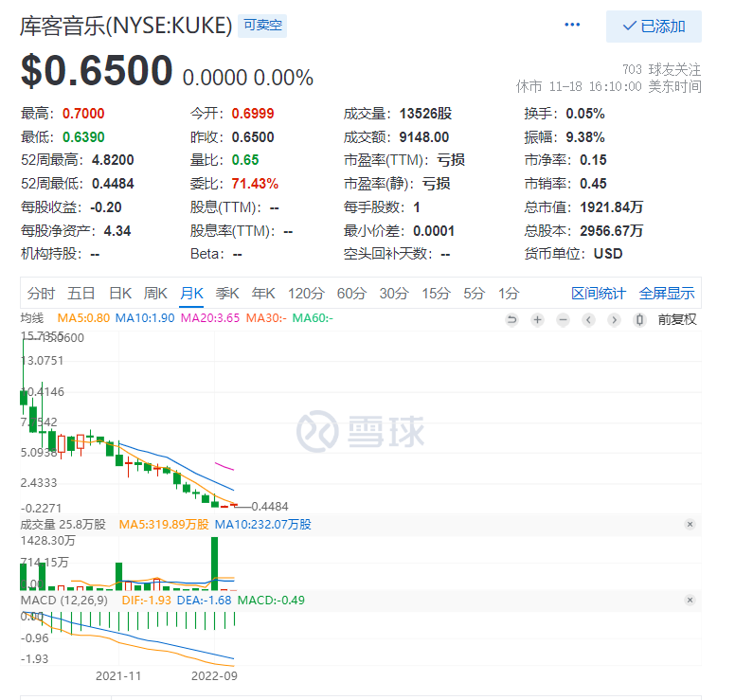The width and height of the screenshot is (735, 700).
Task: Click the 区间统计 link
Action: 599,293
